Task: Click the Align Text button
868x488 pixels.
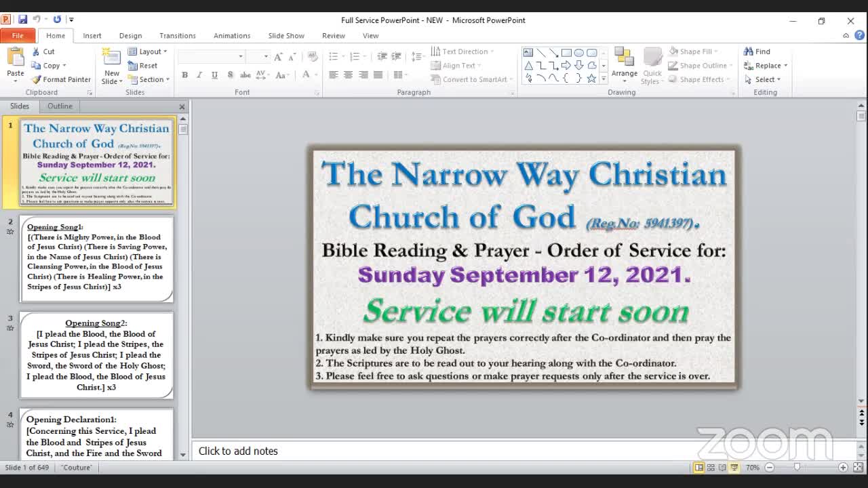Action: pos(456,66)
